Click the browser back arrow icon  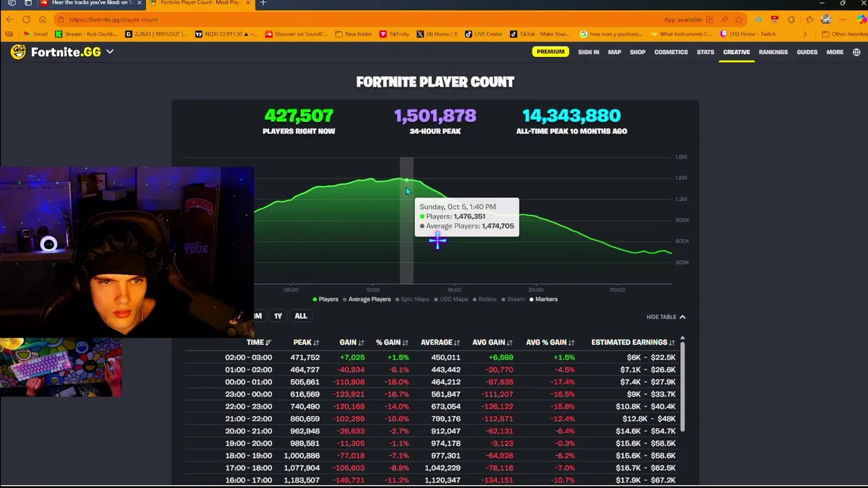(9, 20)
